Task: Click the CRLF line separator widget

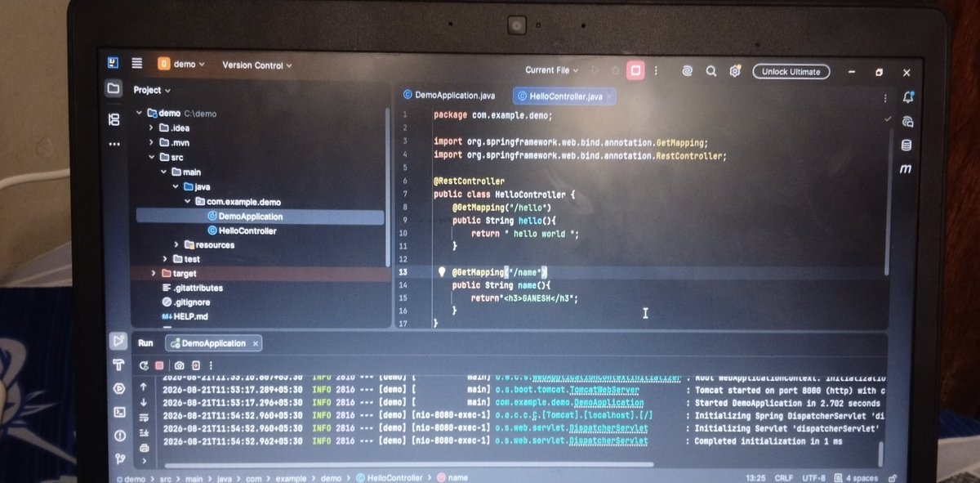Action: pyautogui.click(x=783, y=478)
